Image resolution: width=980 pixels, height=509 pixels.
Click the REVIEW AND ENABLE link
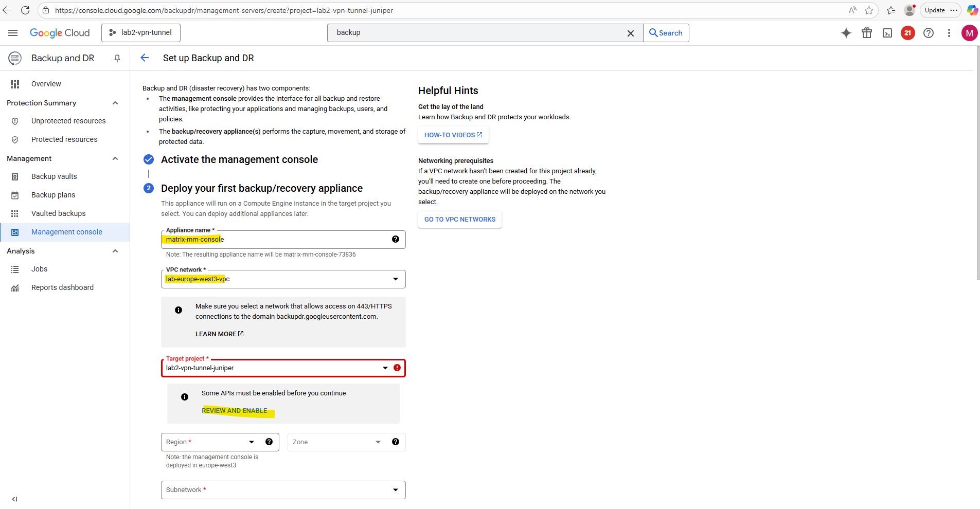tap(234, 411)
